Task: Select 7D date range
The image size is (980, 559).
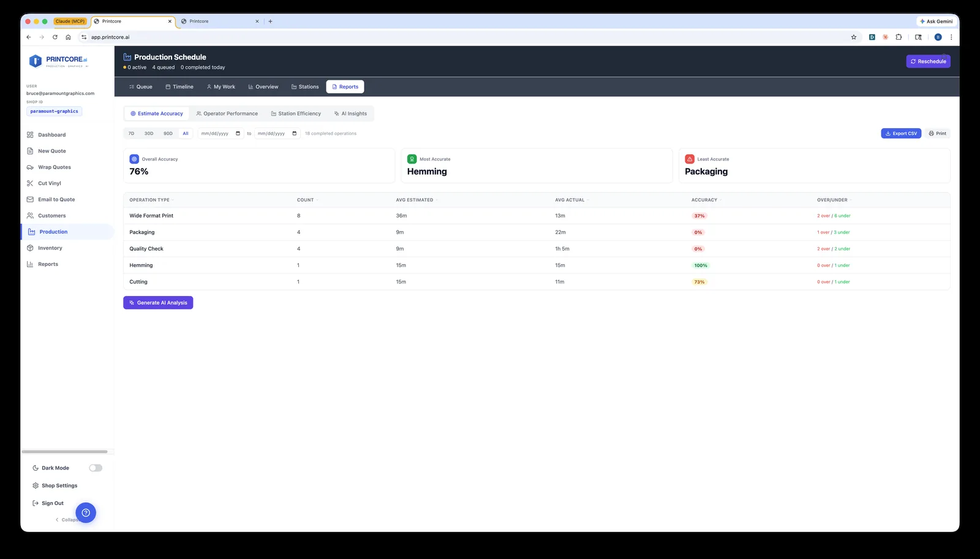Action: click(x=131, y=134)
